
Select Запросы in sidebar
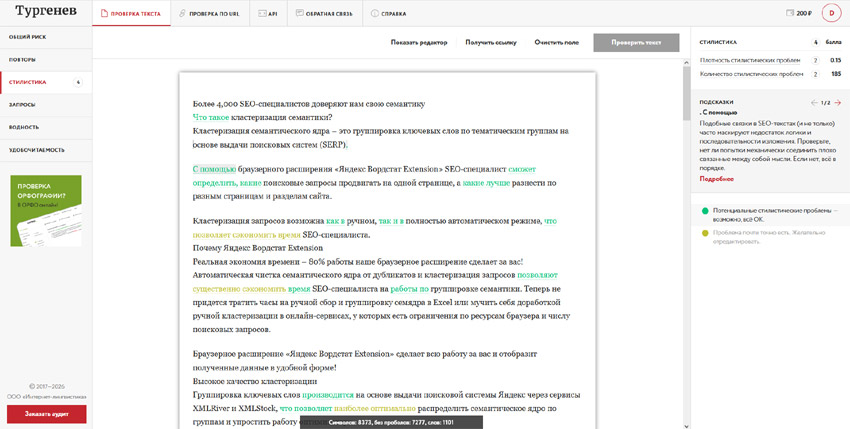coord(46,105)
